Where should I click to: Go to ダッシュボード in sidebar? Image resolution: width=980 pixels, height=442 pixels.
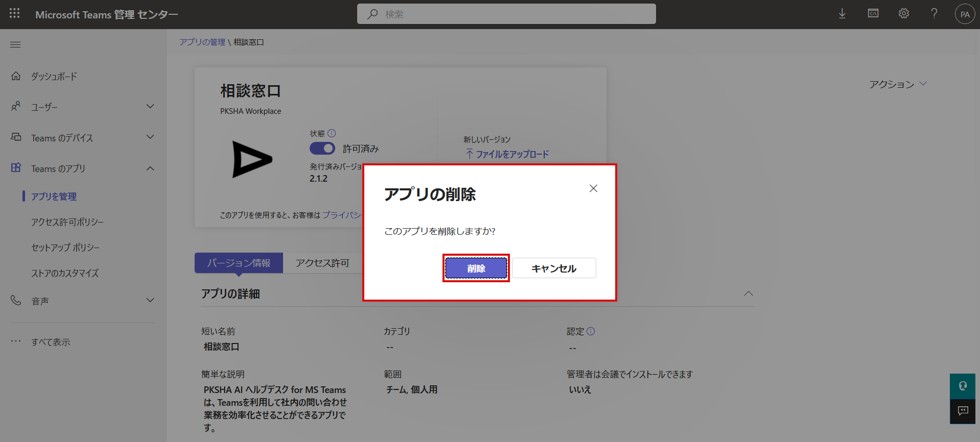tap(54, 76)
